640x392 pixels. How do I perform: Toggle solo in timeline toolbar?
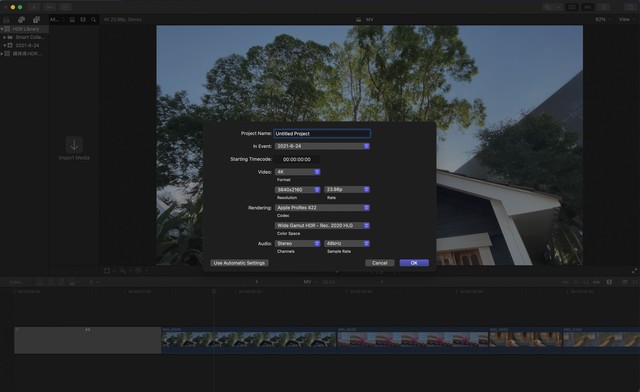(x=586, y=282)
